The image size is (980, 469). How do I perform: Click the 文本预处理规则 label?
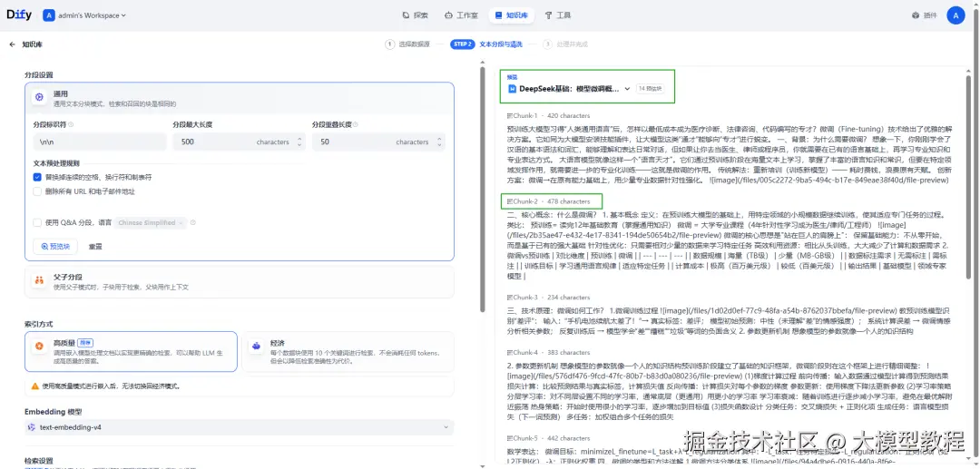[56, 163]
